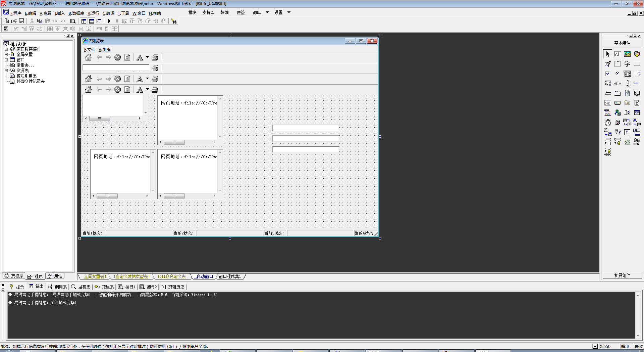Open the R.运行 menu
644x352 pixels.
tap(93, 13)
